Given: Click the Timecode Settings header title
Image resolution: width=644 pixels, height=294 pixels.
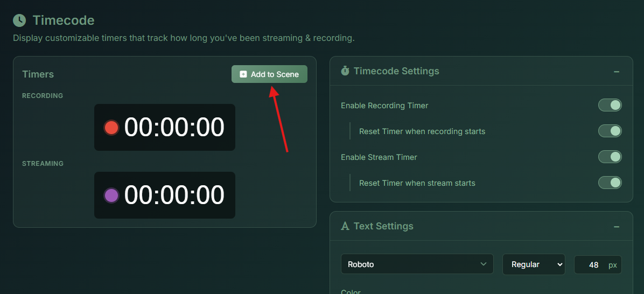Looking at the screenshot, I should pos(396,71).
